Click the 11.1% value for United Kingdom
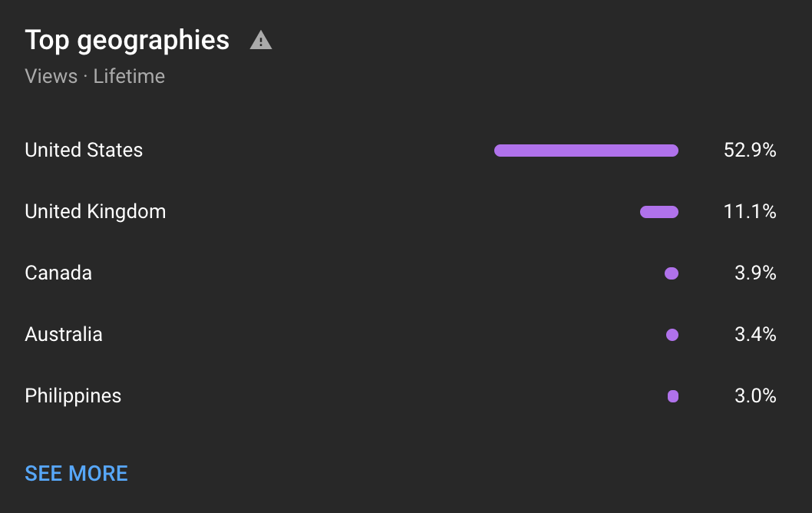This screenshot has height=513, width=812. click(750, 211)
